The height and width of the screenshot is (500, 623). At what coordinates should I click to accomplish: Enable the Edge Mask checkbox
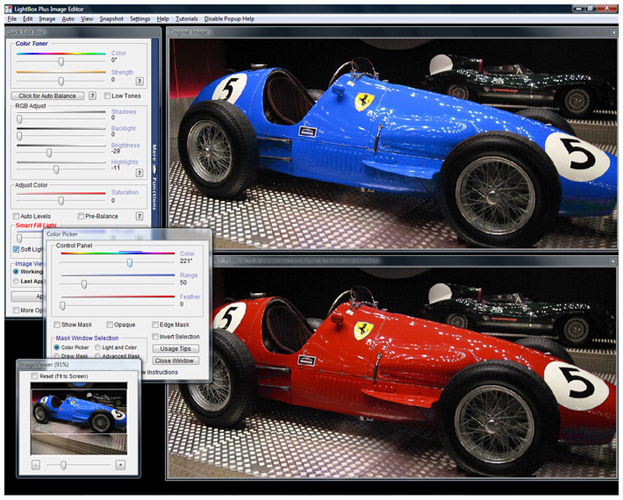tap(156, 324)
